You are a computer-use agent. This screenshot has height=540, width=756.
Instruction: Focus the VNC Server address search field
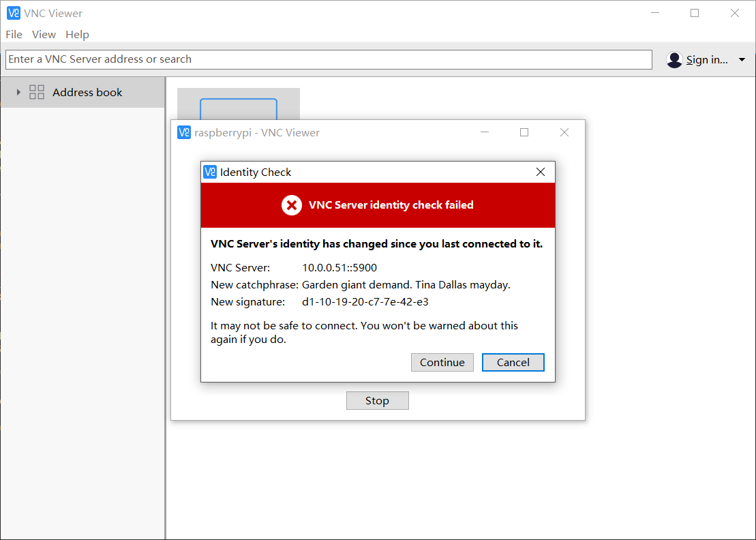pos(329,59)
